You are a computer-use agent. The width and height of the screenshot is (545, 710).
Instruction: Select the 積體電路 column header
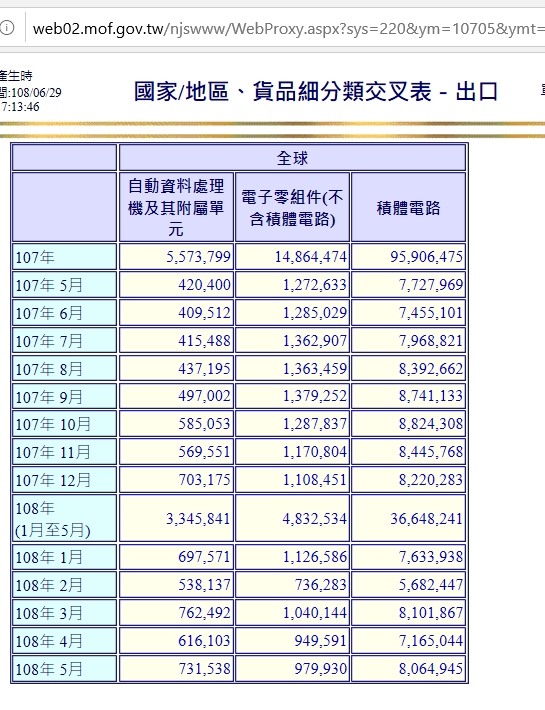point(408,207)
